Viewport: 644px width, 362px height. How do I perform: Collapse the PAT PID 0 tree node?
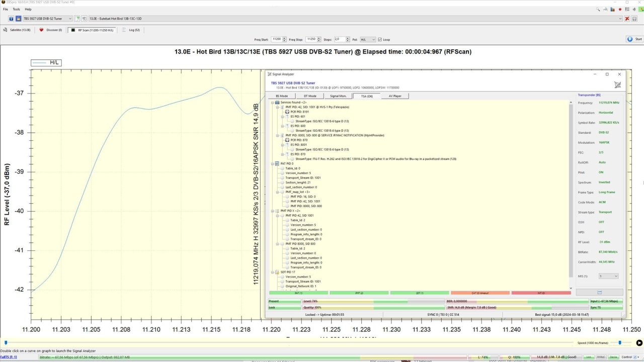point(272,163)
